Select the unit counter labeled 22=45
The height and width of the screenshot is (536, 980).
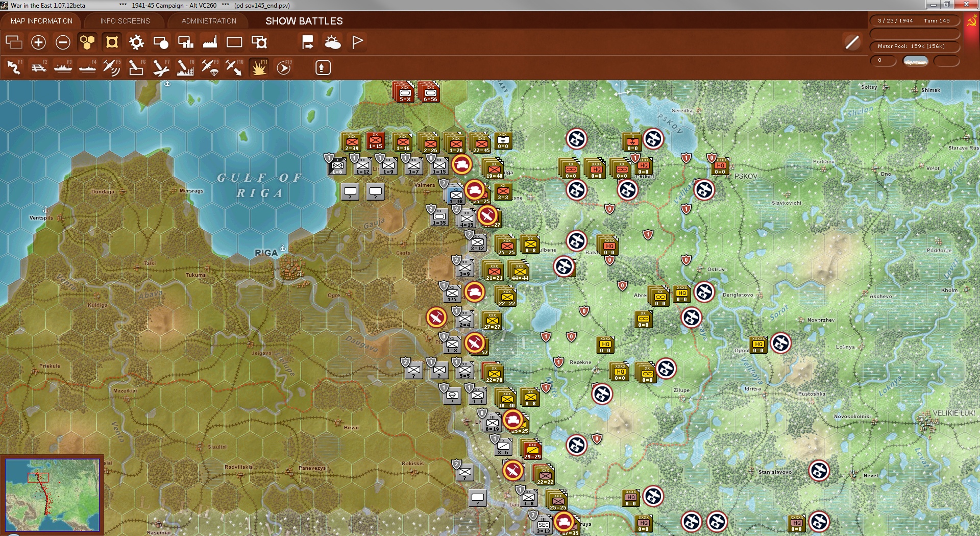(481, 144)
